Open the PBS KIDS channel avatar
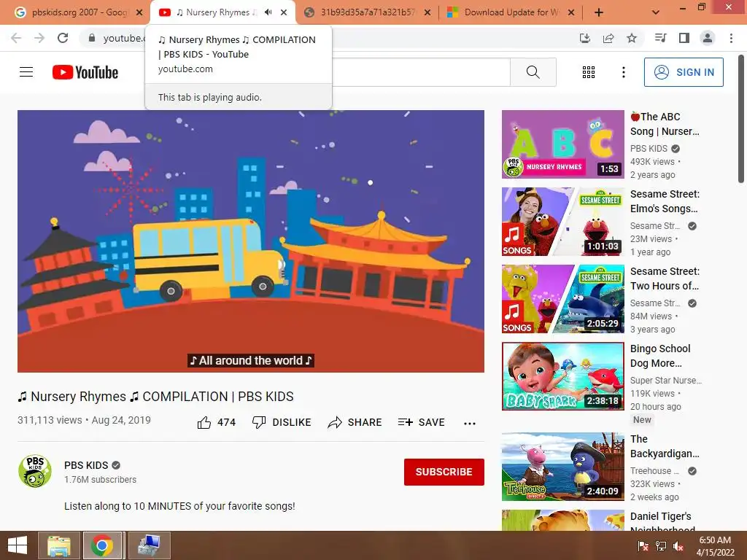This screenshot has width=747, height=560. click(35, 471)
